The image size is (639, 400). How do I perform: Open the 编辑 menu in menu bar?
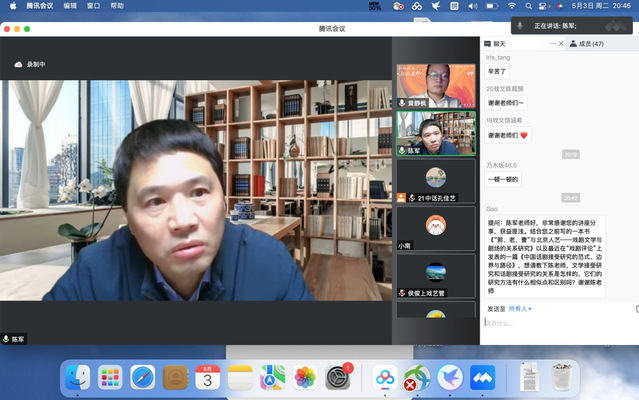(70, 6)
